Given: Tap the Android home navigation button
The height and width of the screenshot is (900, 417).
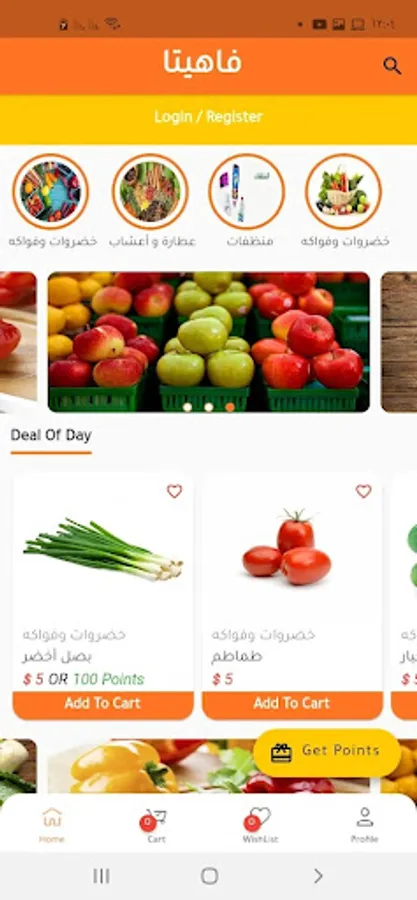Looking at the screenshot, I should [x=209, y=876].
